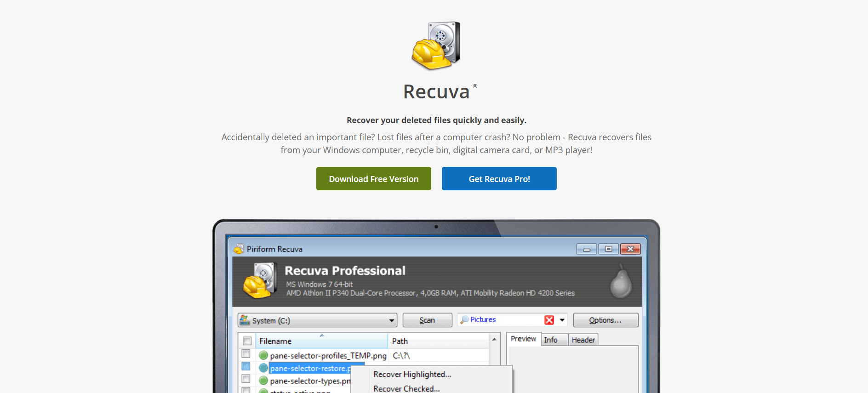Click the Recuva Professional title text
Image resolution: width=868 pixels, height=393 pixels.
tap(345, 271)
